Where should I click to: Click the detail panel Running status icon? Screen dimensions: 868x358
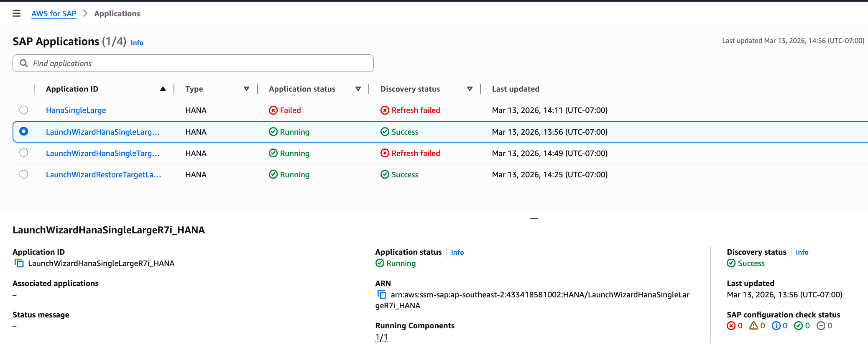pyautogui.click(x=380, y=263)
